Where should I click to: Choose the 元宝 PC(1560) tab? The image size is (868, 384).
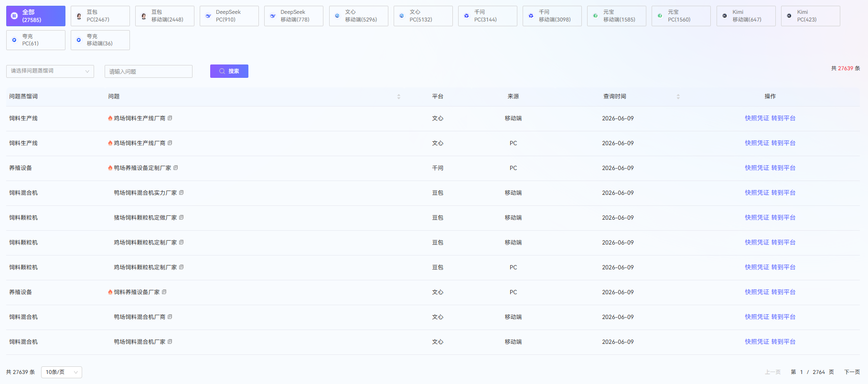click(681, 16)
